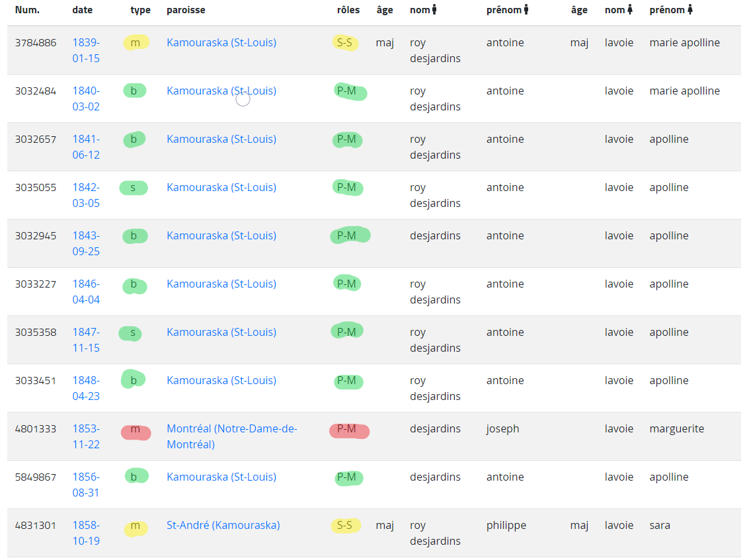Screen dimensions: 747x560
Task: Click the green 's' type badge for 1842-03-05
Action: click(x=134, y=188)
